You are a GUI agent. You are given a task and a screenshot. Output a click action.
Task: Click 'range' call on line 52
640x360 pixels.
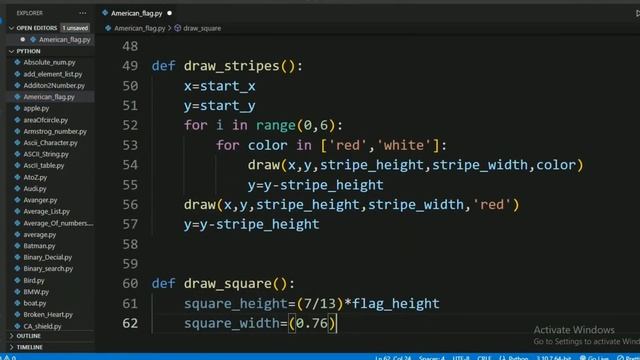(276, 125)
